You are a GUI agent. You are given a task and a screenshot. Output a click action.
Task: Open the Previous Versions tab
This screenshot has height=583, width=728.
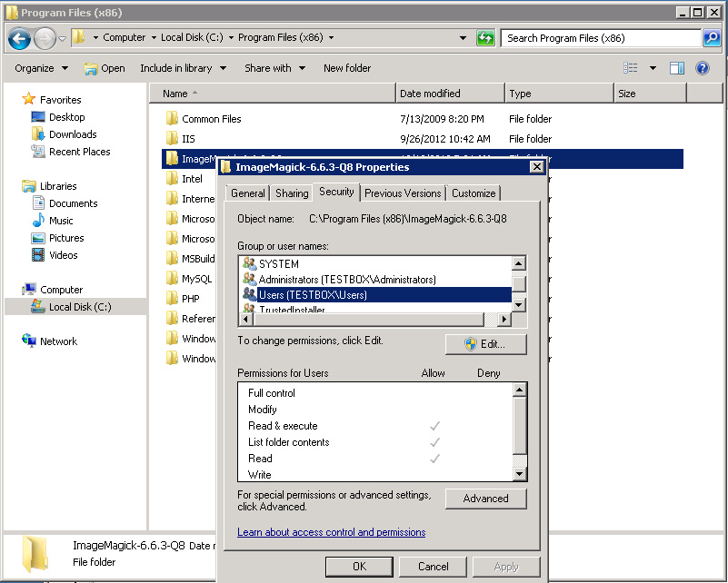coord(403,193)
